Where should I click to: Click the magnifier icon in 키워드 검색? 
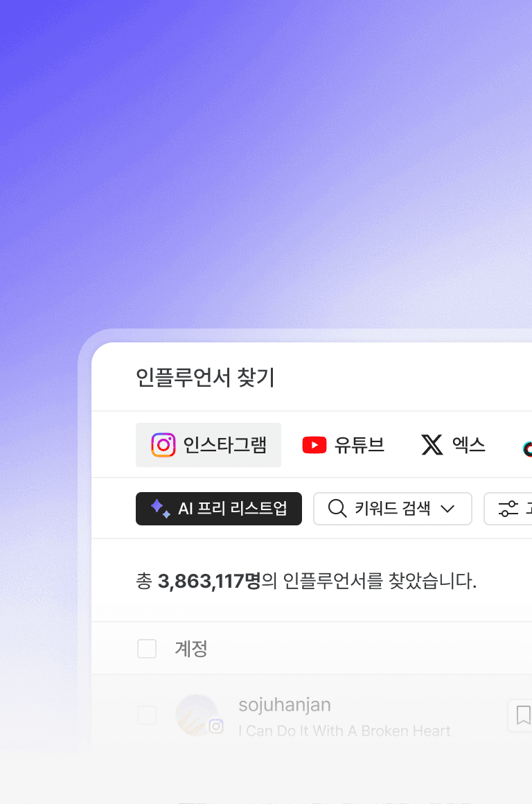tap(337, 508)
